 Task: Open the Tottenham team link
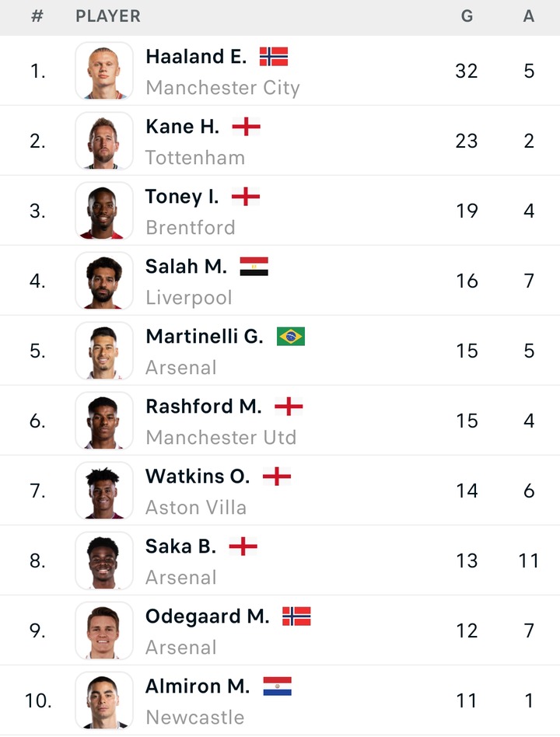tap(195, 158)
